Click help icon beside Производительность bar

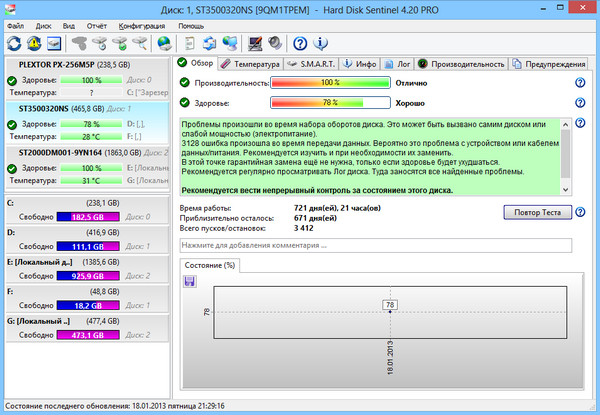pyautogui.click(x=579, y=82)
